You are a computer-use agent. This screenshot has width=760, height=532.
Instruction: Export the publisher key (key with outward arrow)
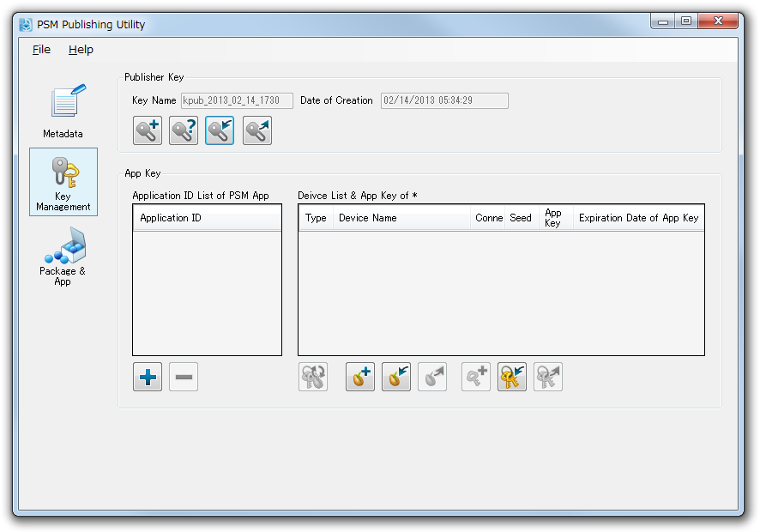click(x=256, y=131)
